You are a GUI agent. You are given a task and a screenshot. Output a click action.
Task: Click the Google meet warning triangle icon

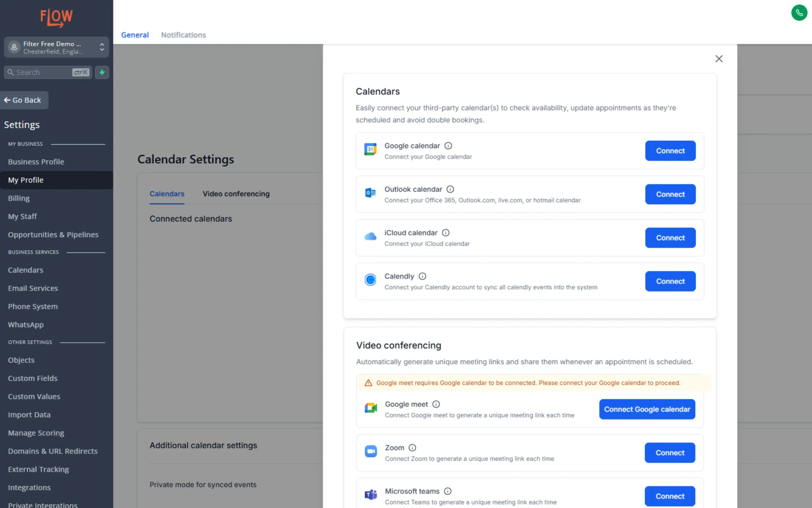coord(369,383)
